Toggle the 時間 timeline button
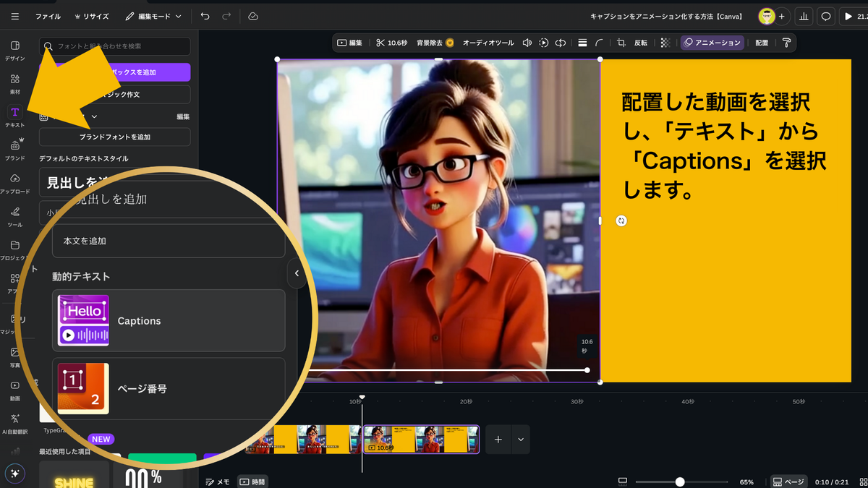 (252, 481)
